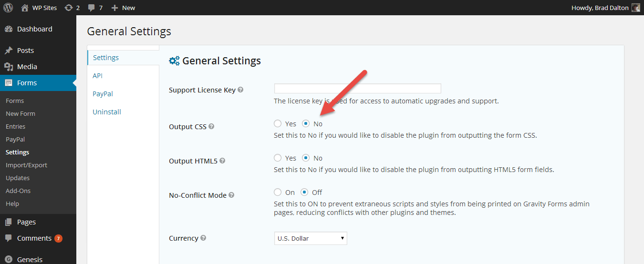This screenshot has height=264, width=644.
Task: Open New Form submenu link
Action: click(21, 113)
